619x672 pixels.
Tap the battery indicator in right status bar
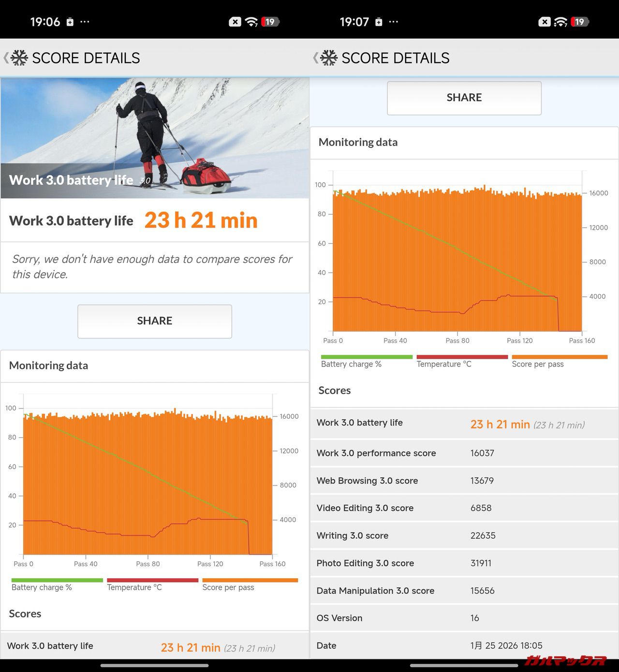tap(579, 22)
